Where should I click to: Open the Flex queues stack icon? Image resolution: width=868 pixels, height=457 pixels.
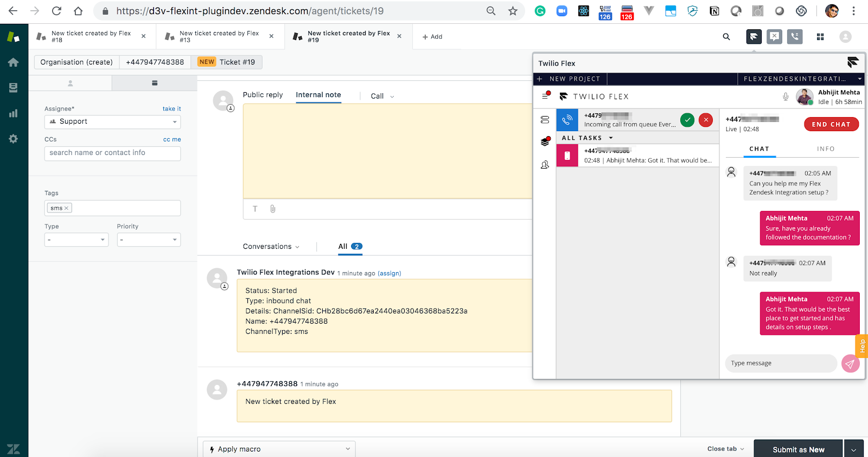(545, 142)
